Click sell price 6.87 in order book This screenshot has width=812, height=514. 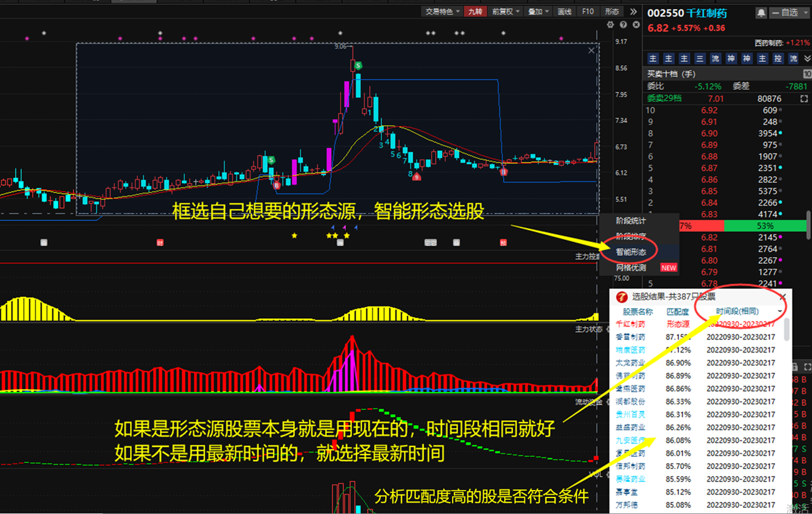coord(709,168)
